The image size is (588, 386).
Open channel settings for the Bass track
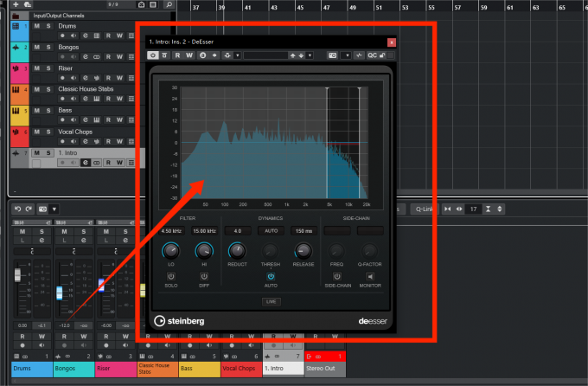(x=86, y=119)
